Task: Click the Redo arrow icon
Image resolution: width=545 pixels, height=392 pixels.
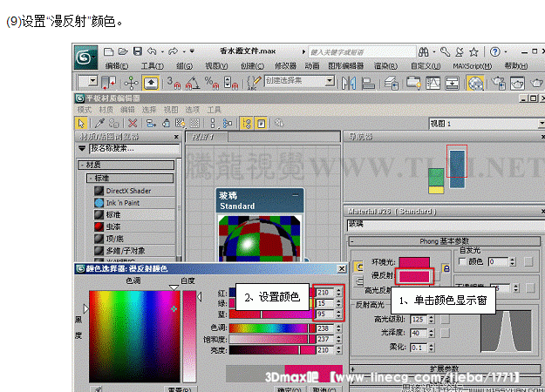Action: tap(173, 51)
